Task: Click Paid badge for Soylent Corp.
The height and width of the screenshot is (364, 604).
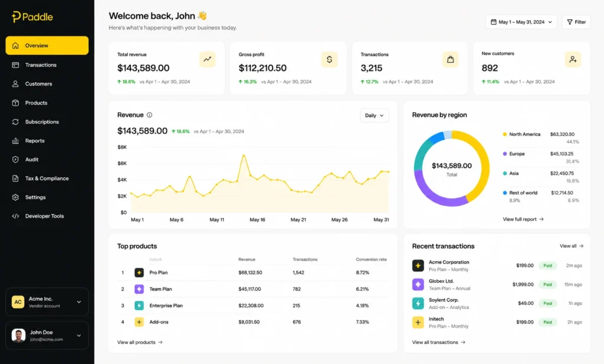Action: (x=548, y=303)
